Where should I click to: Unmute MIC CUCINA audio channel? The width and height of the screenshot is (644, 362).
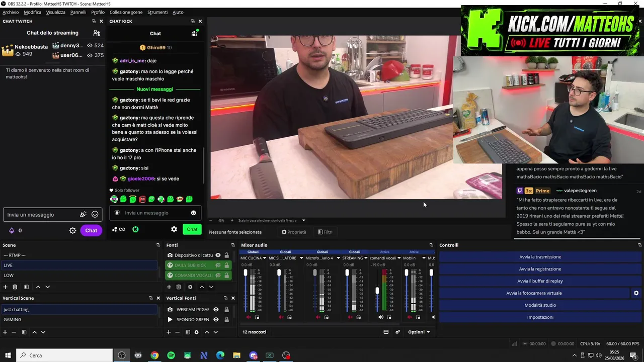[249, 317]
